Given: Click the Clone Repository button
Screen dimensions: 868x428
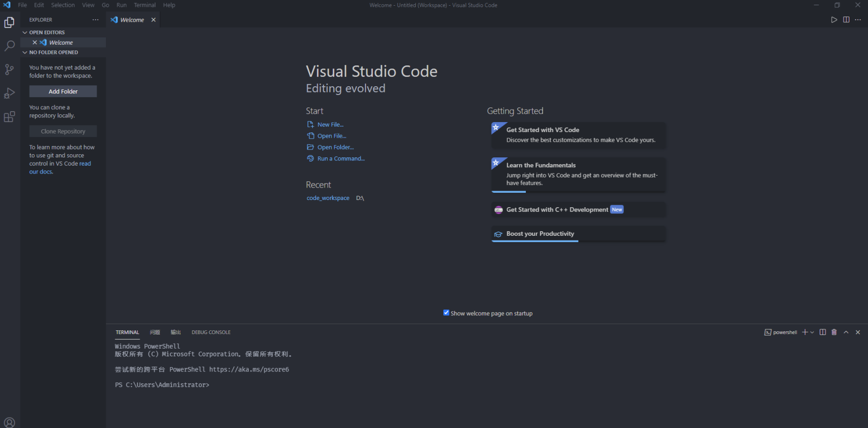Looking at the screenshot, I should click(x=63, y=131).
